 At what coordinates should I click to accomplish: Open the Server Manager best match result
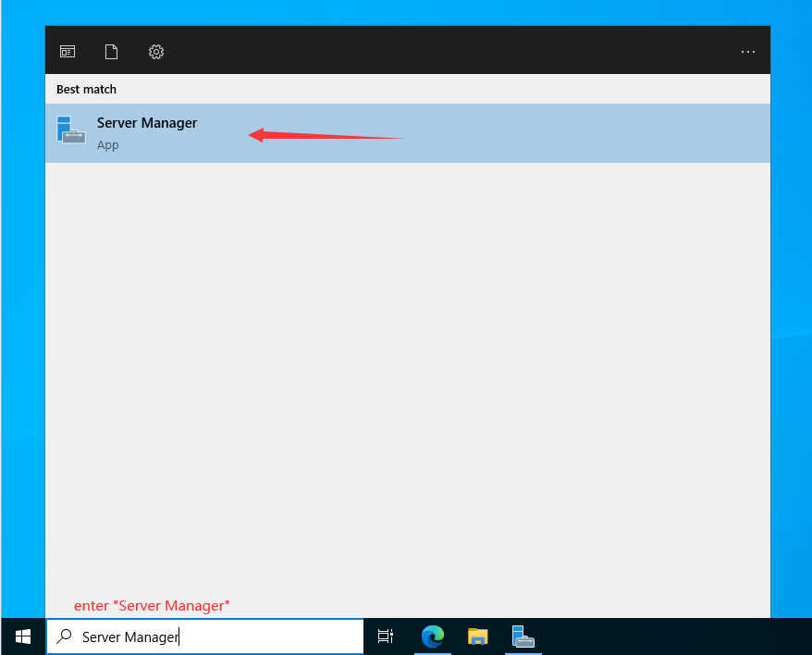147,123
